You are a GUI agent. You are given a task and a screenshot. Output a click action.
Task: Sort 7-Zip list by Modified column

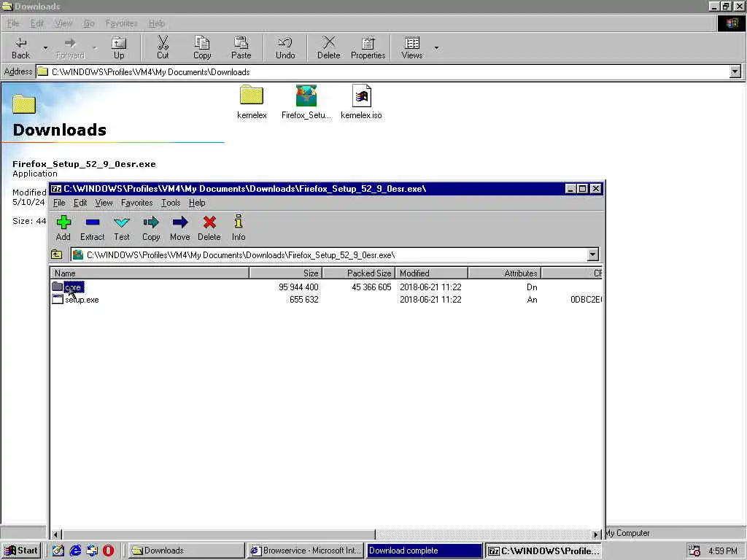[x=432, y=273]
